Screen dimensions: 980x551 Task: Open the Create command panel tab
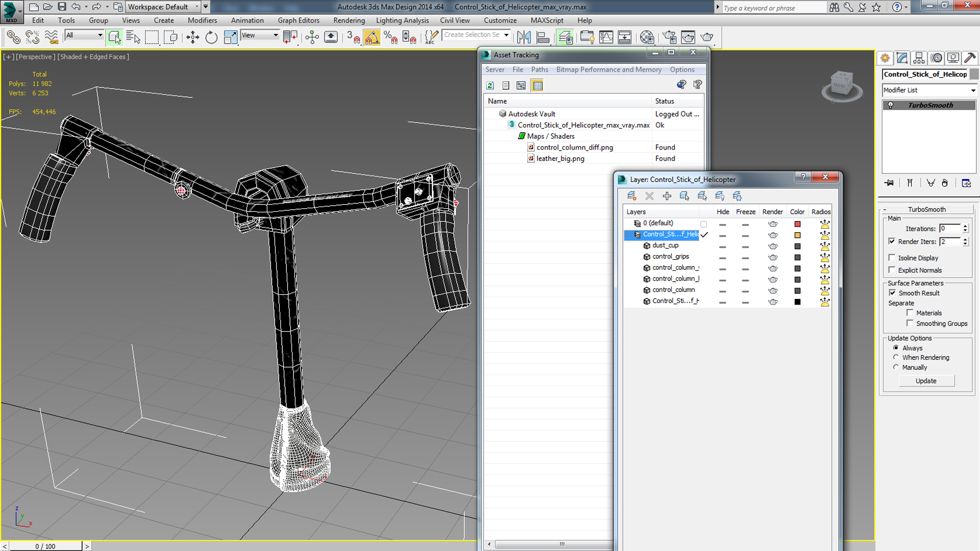(x=885, y=58)
